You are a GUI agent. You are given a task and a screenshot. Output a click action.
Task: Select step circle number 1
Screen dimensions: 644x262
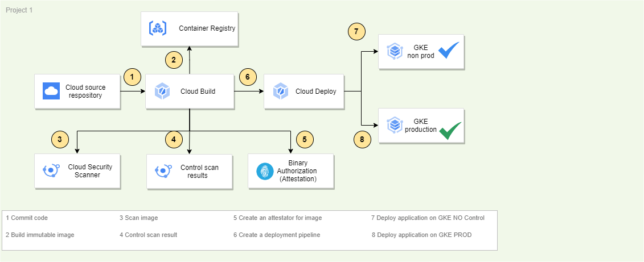tap(132, 77)
